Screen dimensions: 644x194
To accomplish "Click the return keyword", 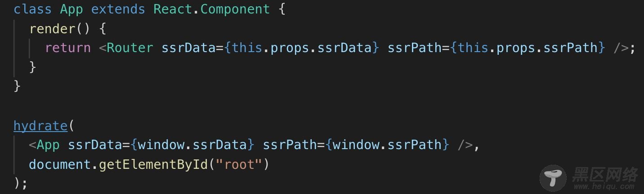I will tap(68, 48).
